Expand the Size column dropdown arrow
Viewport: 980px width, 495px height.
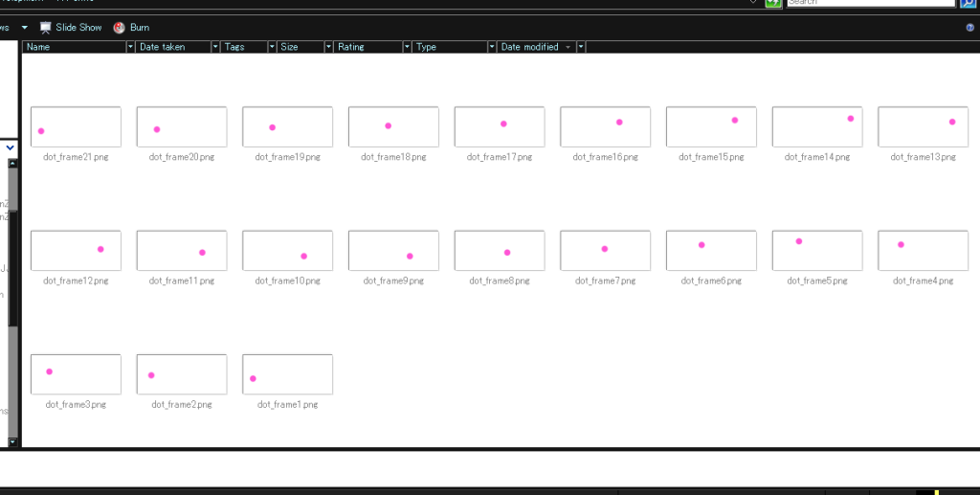[329, 47]
